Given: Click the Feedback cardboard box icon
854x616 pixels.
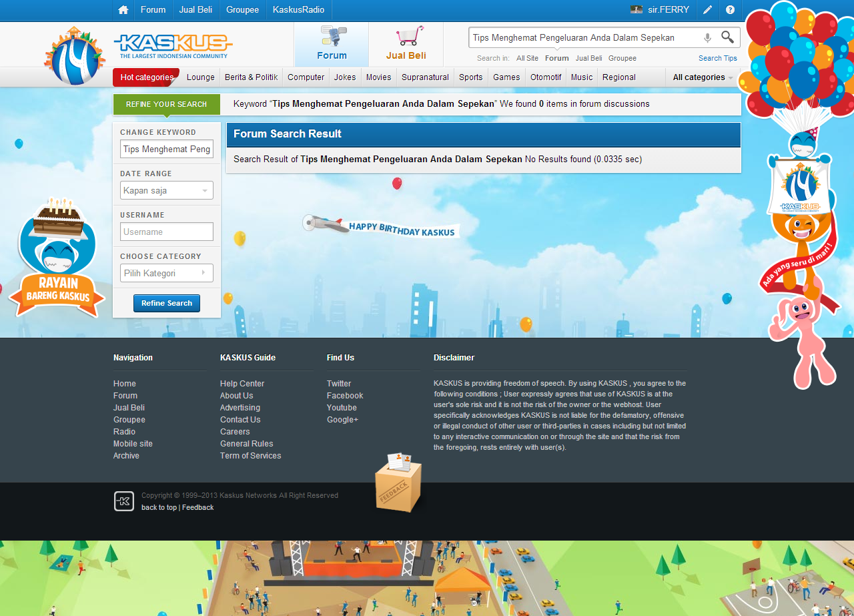Looking at the screenshot, I should (x=399, y=483).
